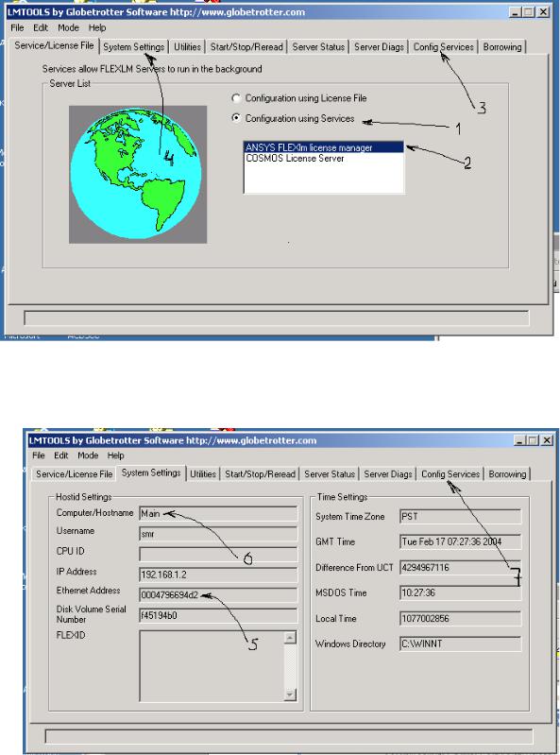Screen dimensions: 560x755
Task: Select Configuration using Services radio button
Action: click(236, 118)
